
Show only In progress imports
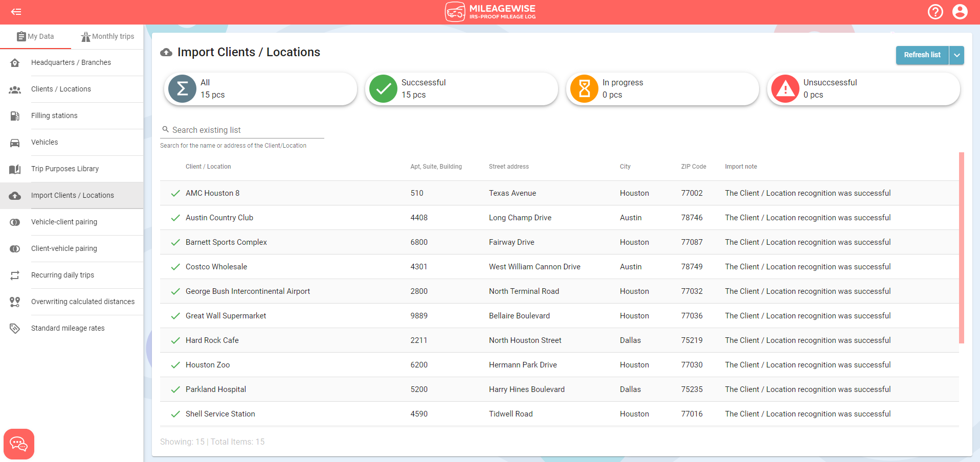click(662, 88)
